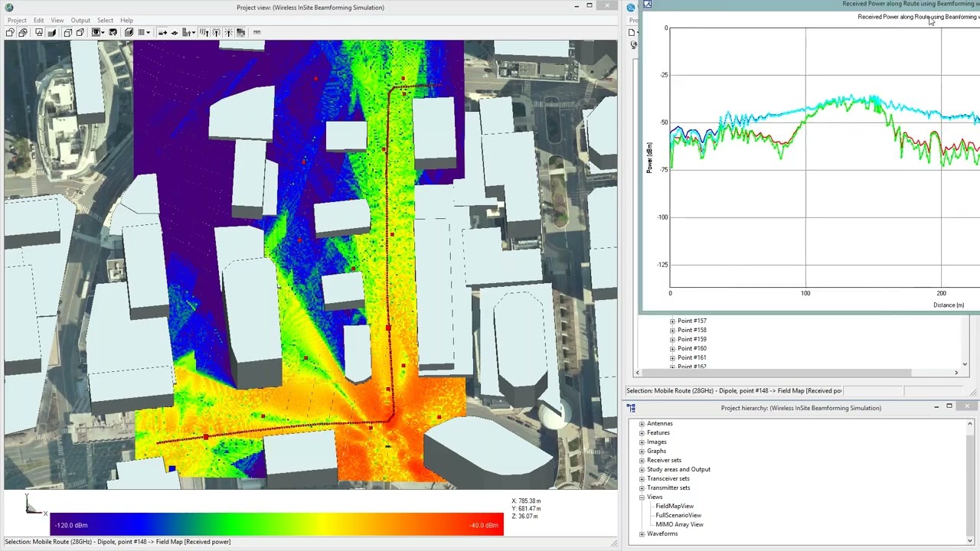
Task: Select the Point #159 row
Action: [x=692, y=340]
